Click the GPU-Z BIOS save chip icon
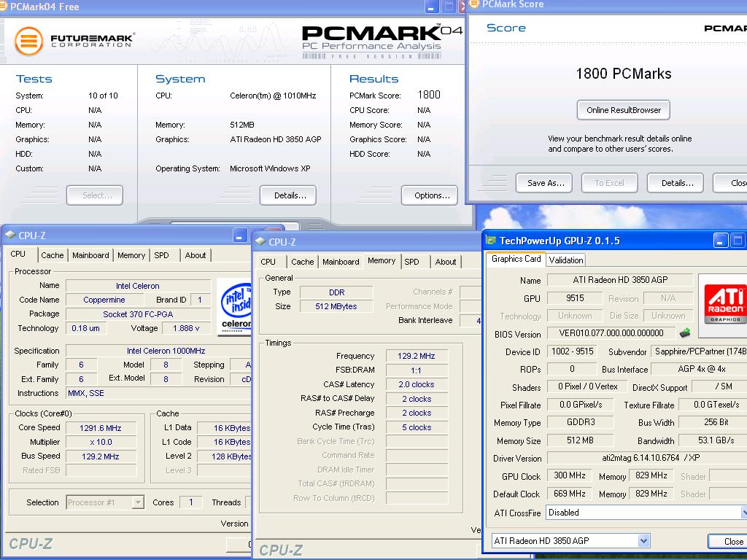Viewport: 747px width, 560px height. pyautogui.click(x=685, y=332)
